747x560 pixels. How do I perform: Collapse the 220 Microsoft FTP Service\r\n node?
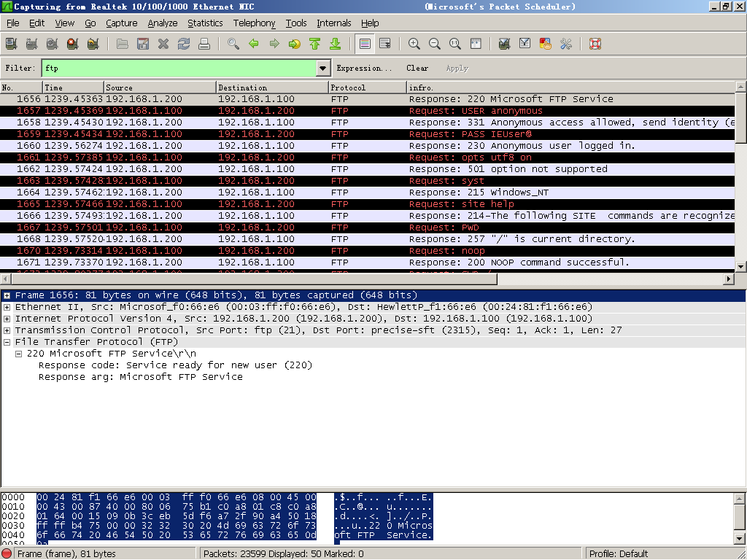(18, 354)
